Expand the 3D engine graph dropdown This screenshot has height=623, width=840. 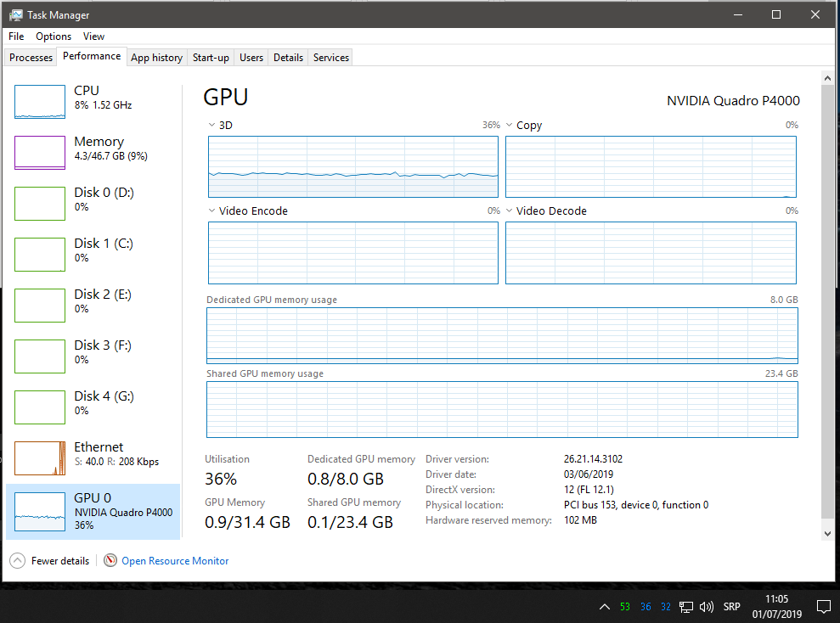[x=212, y=126]
